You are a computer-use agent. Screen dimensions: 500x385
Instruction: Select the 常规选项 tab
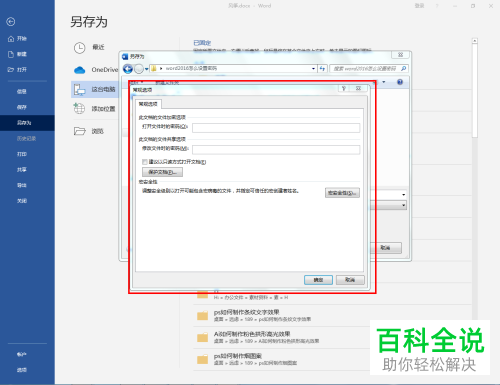pyautogui.click(x=148, y=104)
